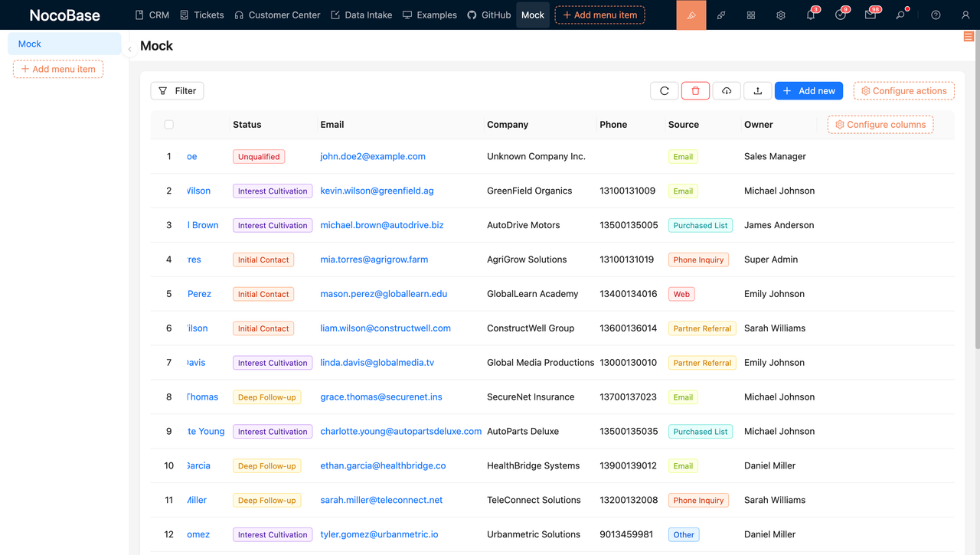Click the export upload-arrow icon
The width and height of the screenshot is (980, 555).
(x=757, y=91)
